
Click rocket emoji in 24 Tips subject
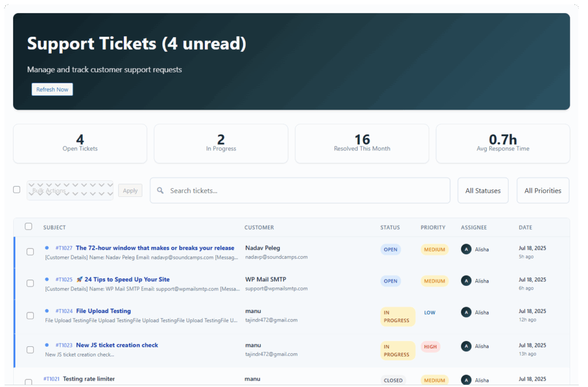coord(79,280)
